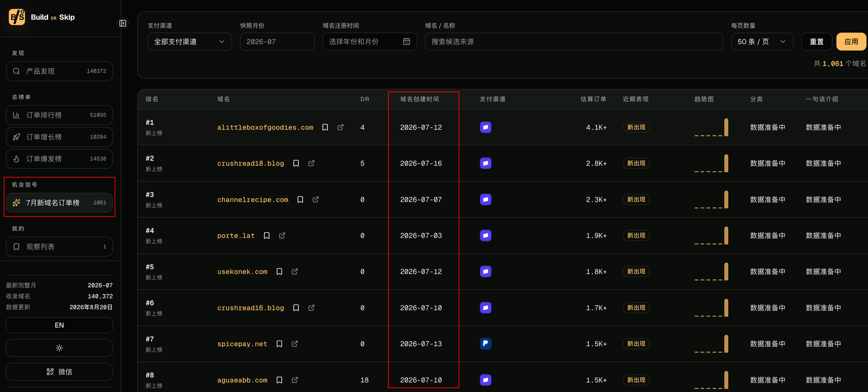Select 7月新域名订单榜 in sidebar
This screenshot has width=868, height=392.
click(x=59, y=203)
